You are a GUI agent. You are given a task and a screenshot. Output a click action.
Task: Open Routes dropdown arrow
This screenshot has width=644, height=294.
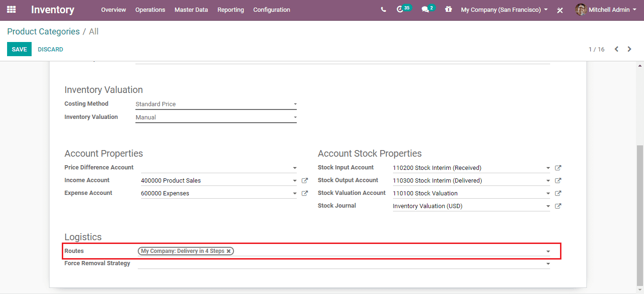[x=548, y=252]
